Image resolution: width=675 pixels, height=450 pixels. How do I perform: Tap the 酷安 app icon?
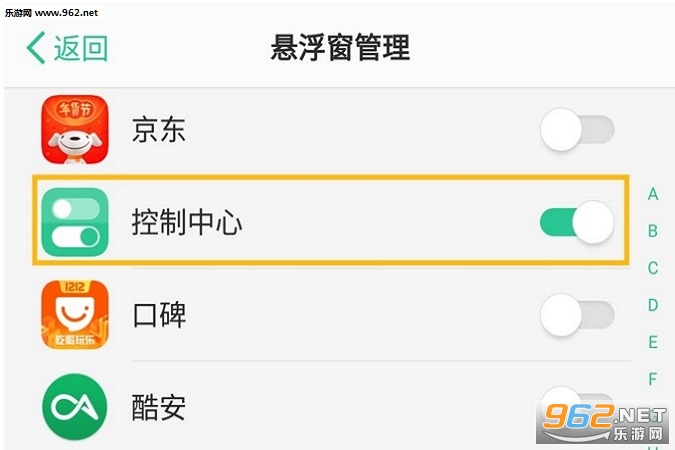[x=75, y=407]
